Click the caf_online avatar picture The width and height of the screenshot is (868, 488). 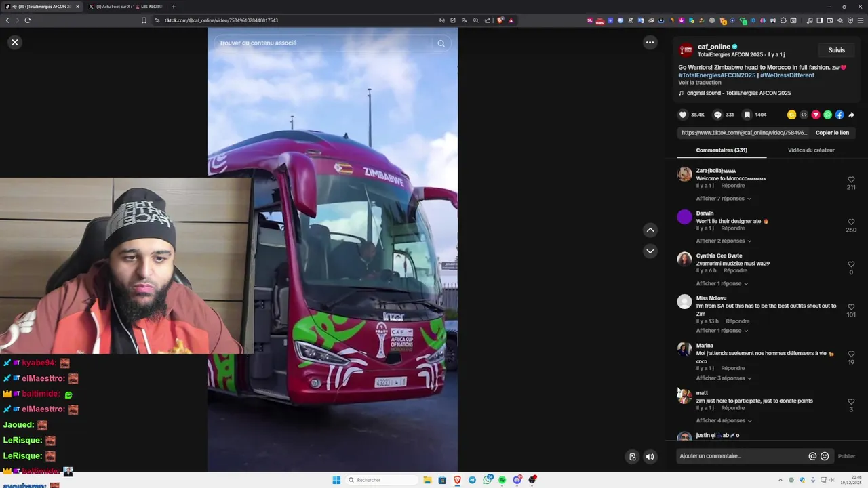(686, 50)
